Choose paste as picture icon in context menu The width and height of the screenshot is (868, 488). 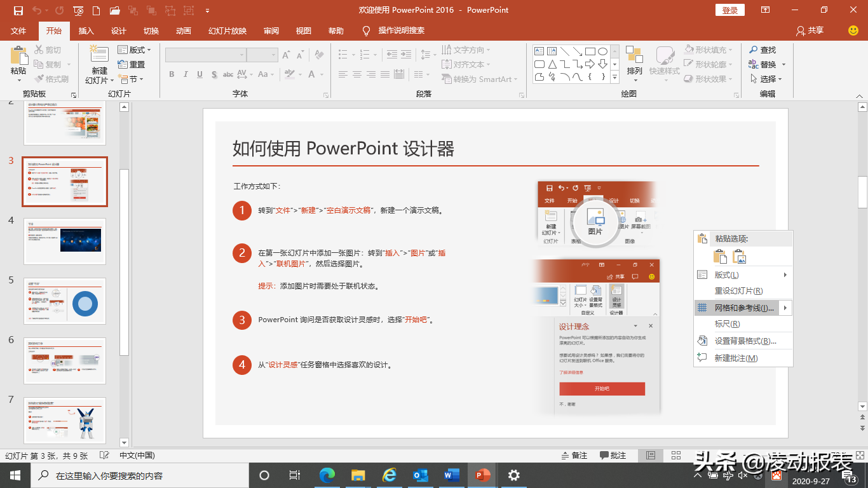click(x=740, y=257)
